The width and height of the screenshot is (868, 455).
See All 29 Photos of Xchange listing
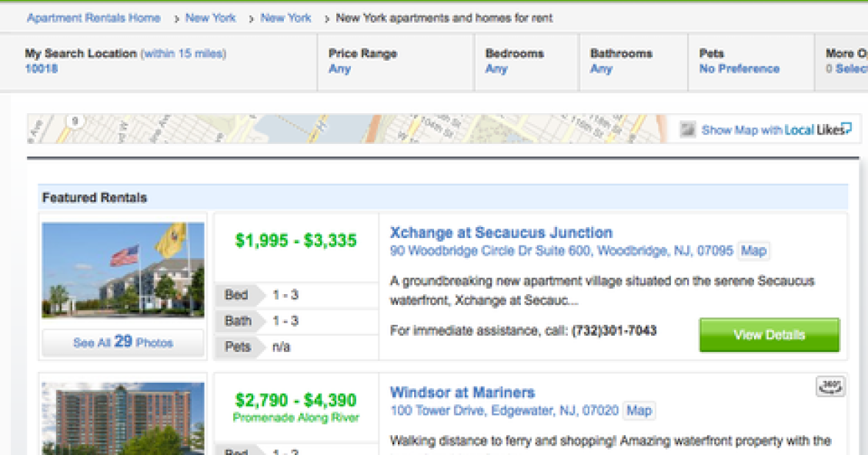tap(123, 342)
